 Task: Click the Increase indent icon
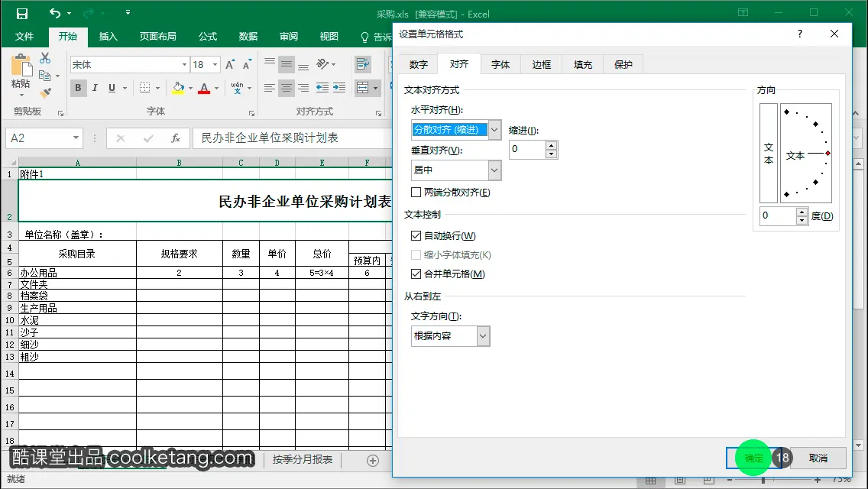[339, 88]
